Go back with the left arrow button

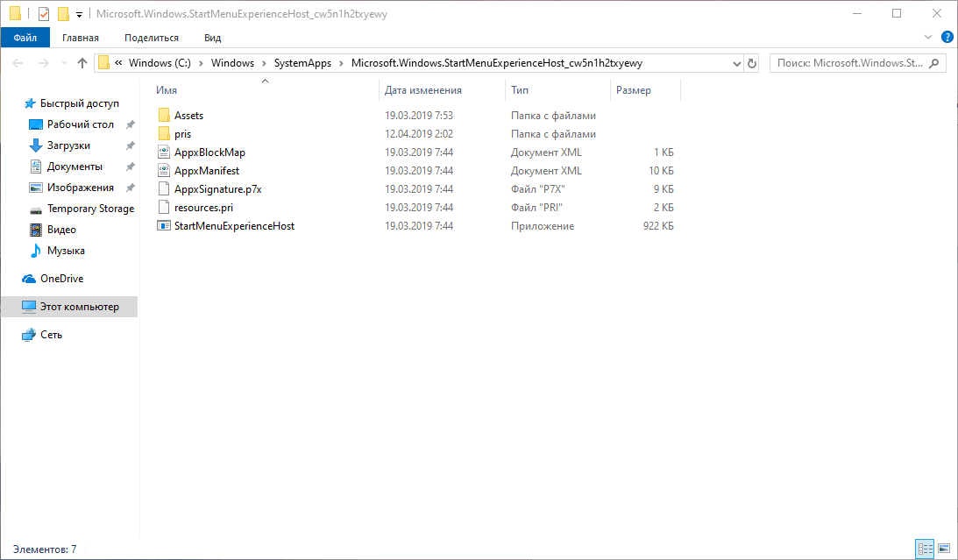[18, 63]
